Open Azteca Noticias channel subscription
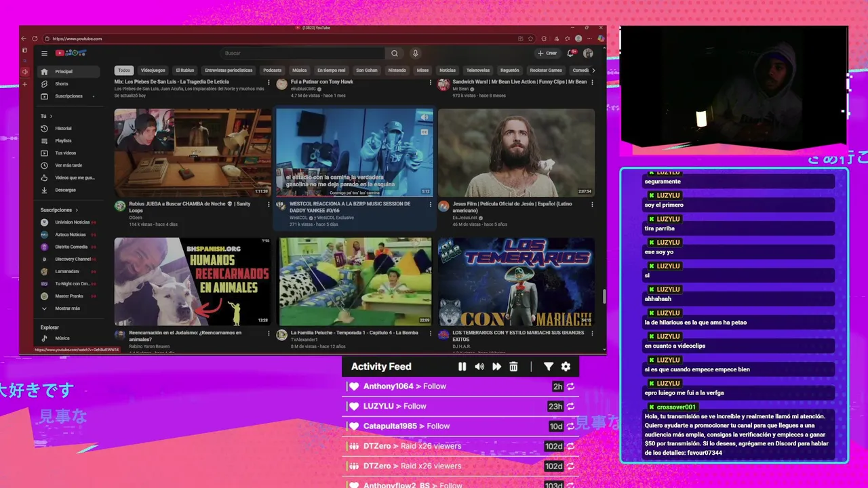The image size is (868, 488). click(68, 235)
